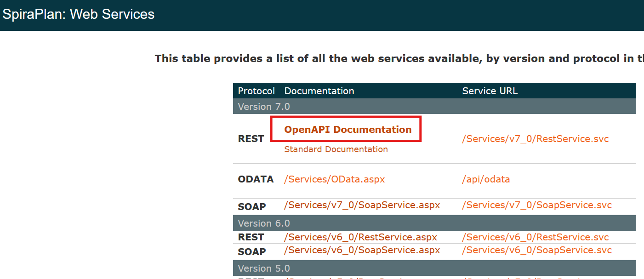Open the /Services/OData.aspx documentation link
Viewport: 644px width, 279px height.
coord(334,179)
